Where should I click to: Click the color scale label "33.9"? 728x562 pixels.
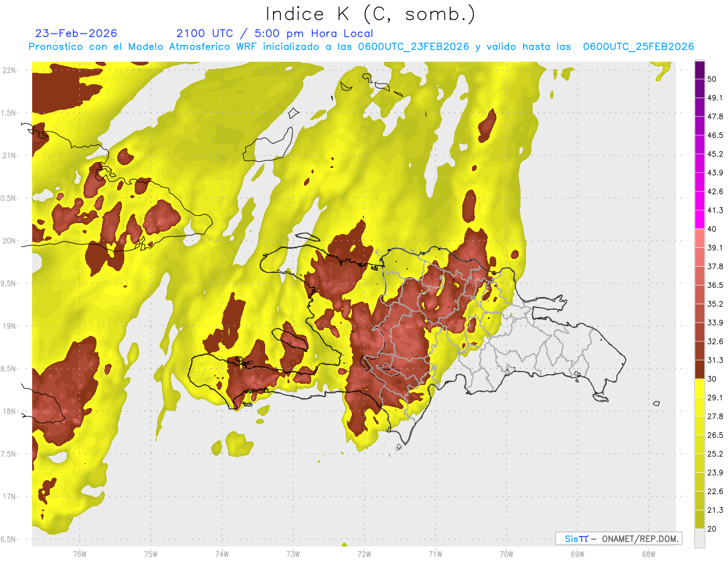715,323
